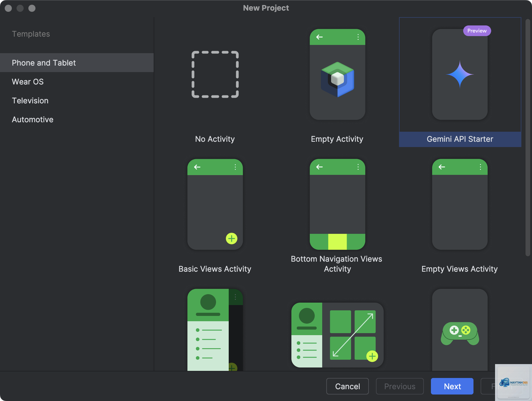Select the responsive grid layout template thumbnail
532x401 pixels.
[337, 335]
